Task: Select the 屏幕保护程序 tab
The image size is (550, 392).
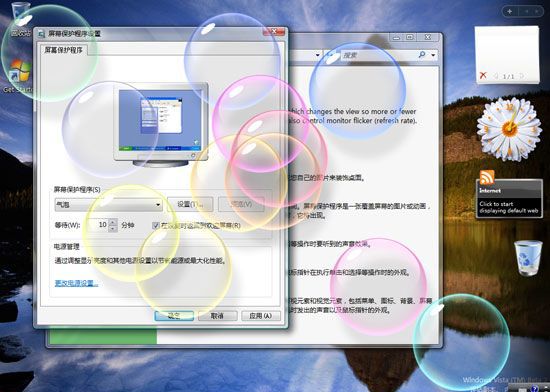Action: pyautogui.click(x=63, y=50)
